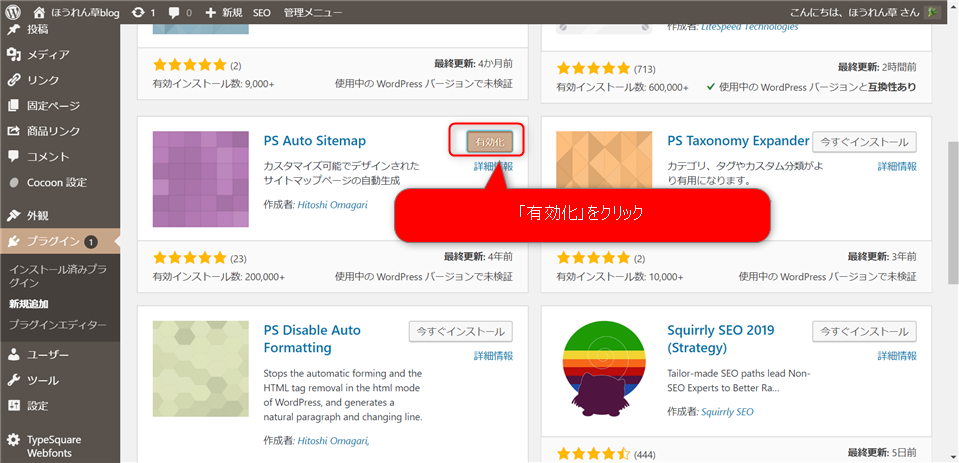The image size is (959, 463).
Task: Open Hitoshi Omagari author link under PS Auto Sitemap
Action: [x=333, y=205]
